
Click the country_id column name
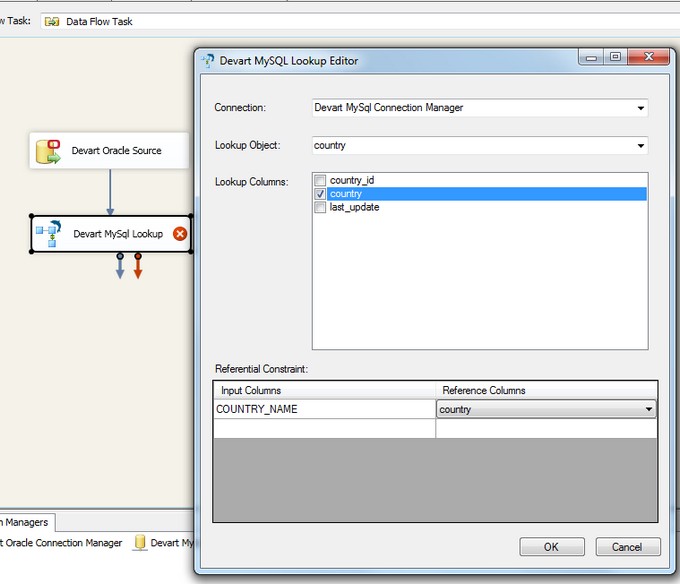pos(352,180)
